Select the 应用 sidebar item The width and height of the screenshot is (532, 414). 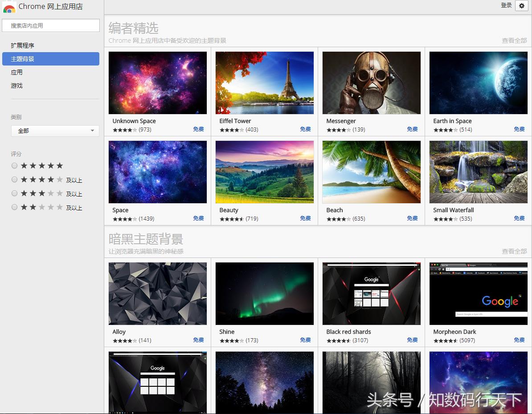coord(16,72)
